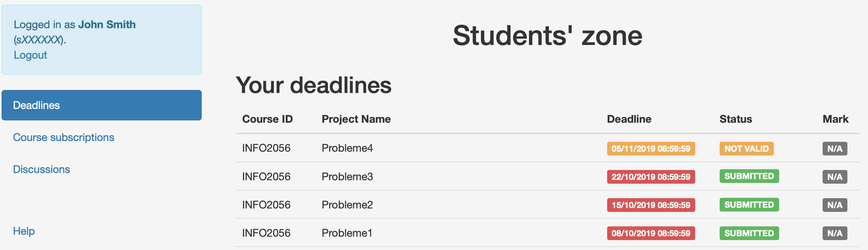Open the Discussions section
868x250 pixels.
click(42, 170)
